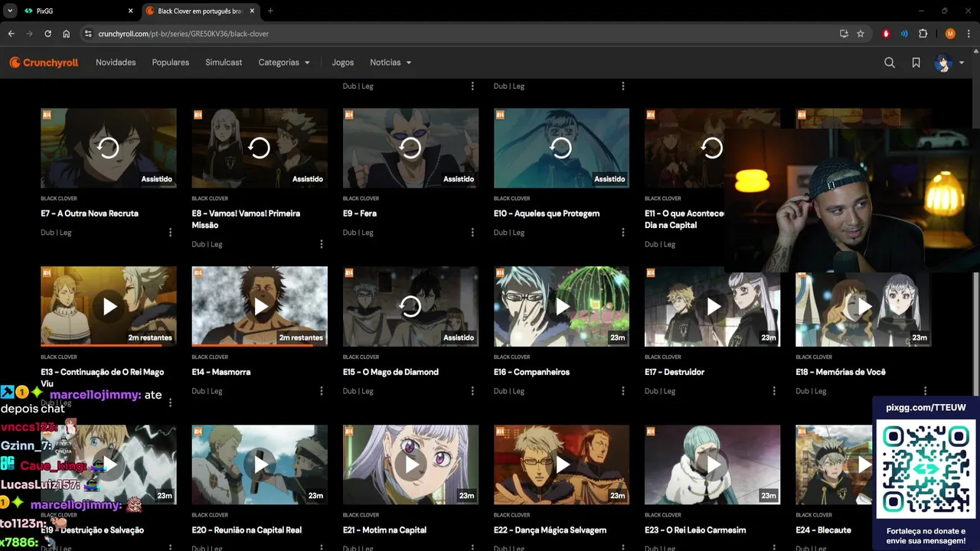Open E17 - Destruidor title link
The width and height of the screenshot is (980, 551).
pyautogui.click(x=675, y=372)
